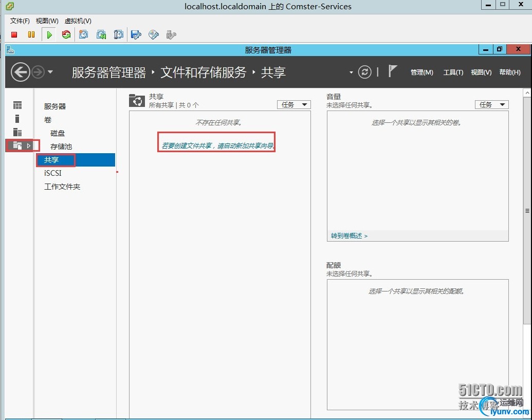Click the floppy connect device toolbar icon
532x420 pixels.
pyautogui.click(x=136, y=34)
